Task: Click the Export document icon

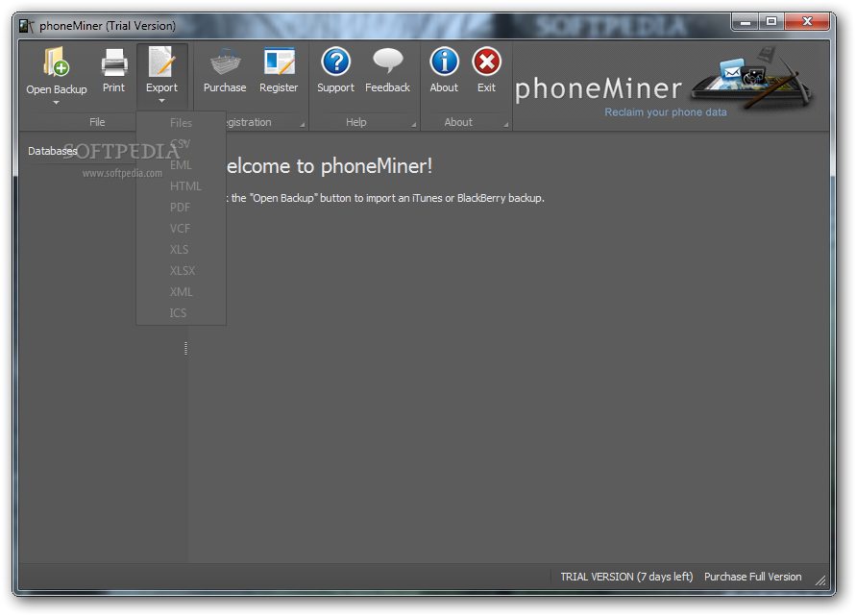Action: [x=161, y=62]
